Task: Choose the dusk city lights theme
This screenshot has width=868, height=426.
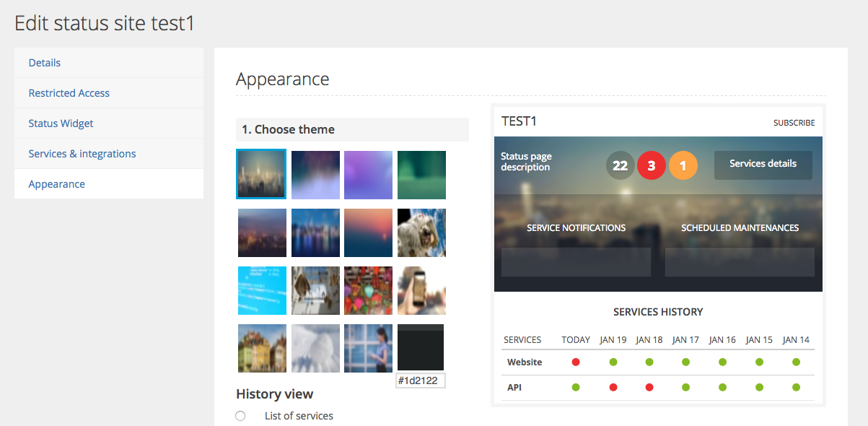Action: click(262, 232)
